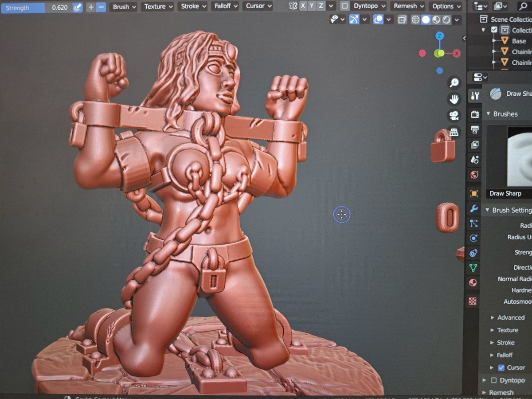This screenshot has height=399, width=532.
Task: Select rendered viewport shading
Action: pos(446,20)
